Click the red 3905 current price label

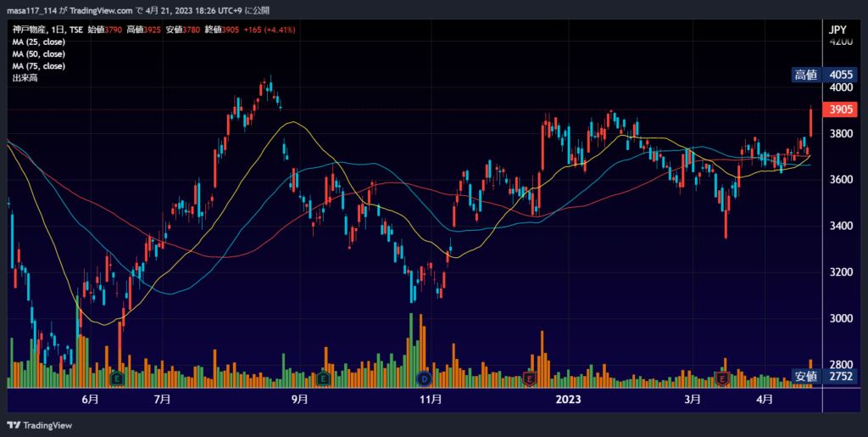[x=840, y=109]
